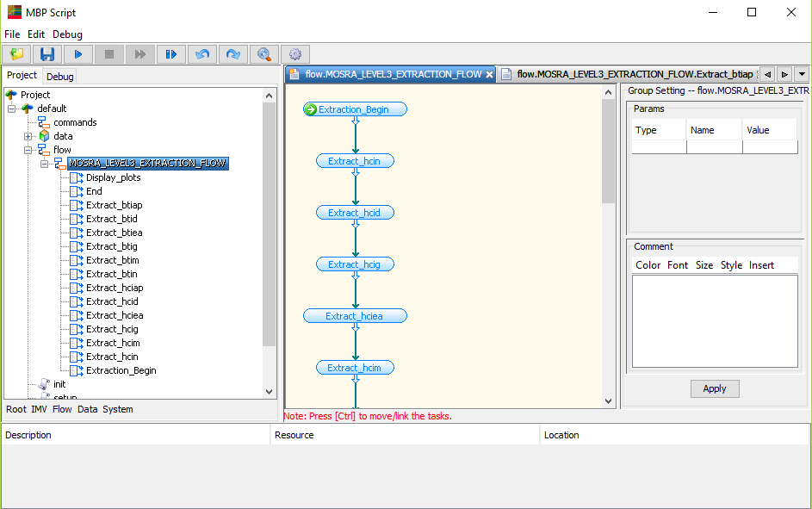Click the Step/pause-play toolbar icon
The height and width of the screenshot is (509, 812).
(171, 54)
